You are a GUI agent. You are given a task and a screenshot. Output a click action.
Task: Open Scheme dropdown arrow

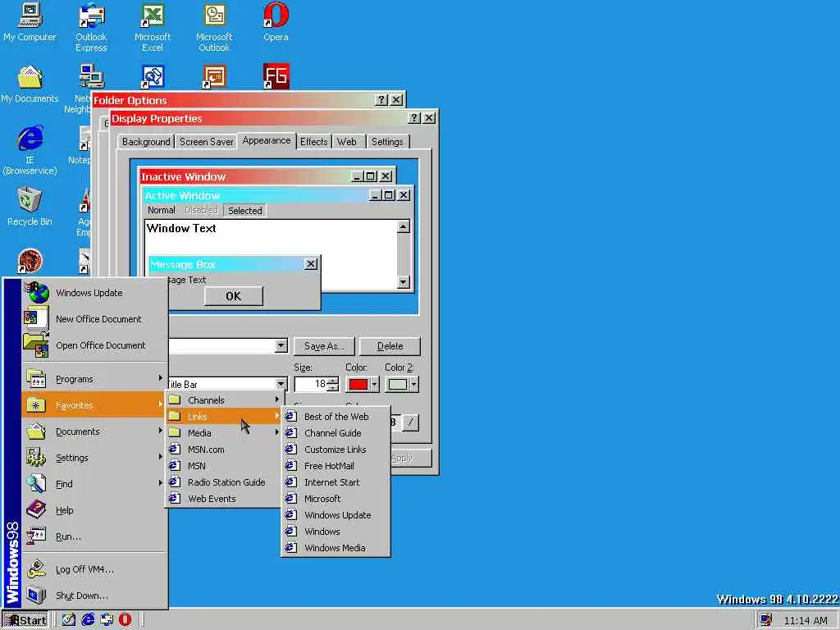pyautogui.click(x=281, y=346)
